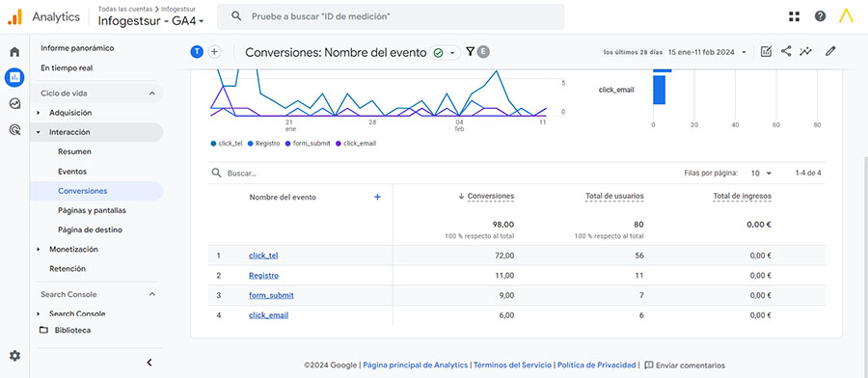Click the pencil customize report icon
Image resolution: width=868 pixels, height=378 pixels.
click(x=829, y=51)
